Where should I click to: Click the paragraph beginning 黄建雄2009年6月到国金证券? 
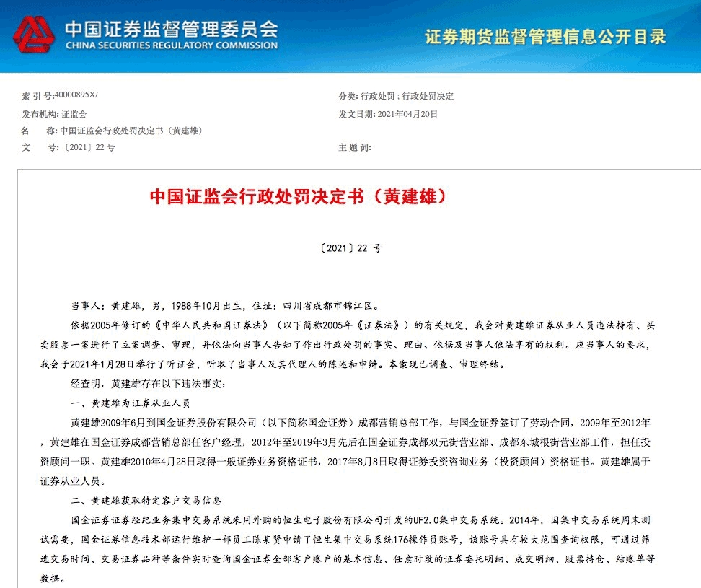[345, 452]
